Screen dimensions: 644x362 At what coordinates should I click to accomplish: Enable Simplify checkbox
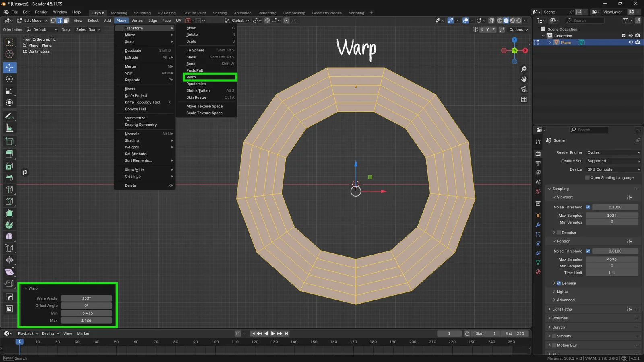click(554, 336)
